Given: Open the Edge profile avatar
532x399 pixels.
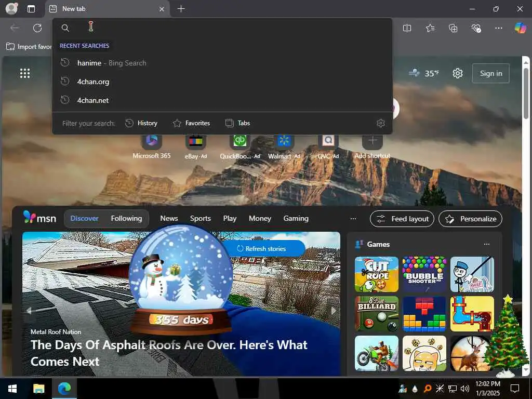Looking at the screenshot, I should tap(11, 8).
